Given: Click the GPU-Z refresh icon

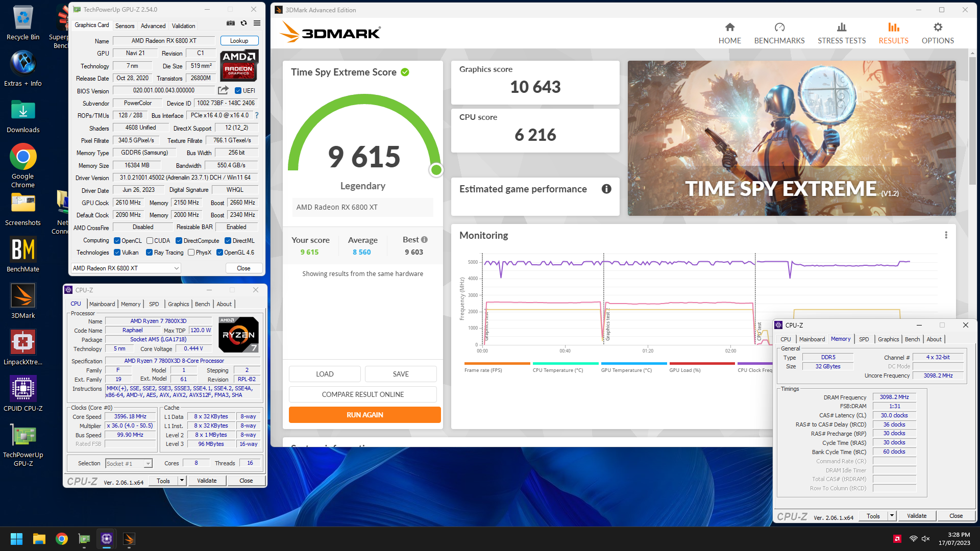Looking at the screenshot, I should (244, 23).
